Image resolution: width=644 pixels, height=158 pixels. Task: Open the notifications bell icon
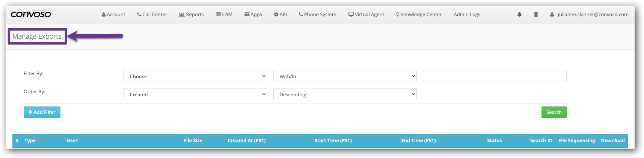click(519, 15)
